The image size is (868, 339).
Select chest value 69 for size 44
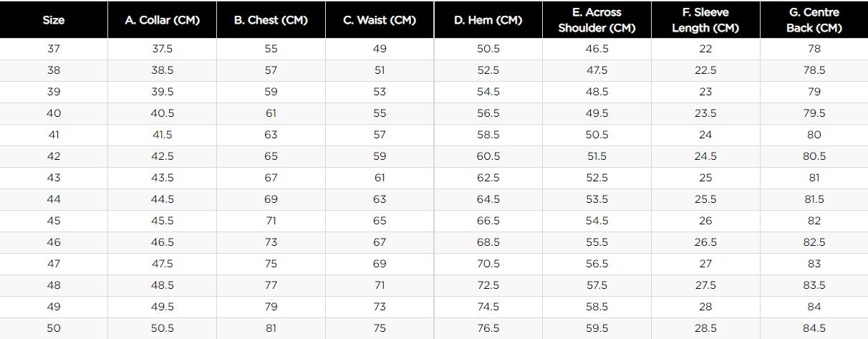pyautogui.click(x=271, y=199)
